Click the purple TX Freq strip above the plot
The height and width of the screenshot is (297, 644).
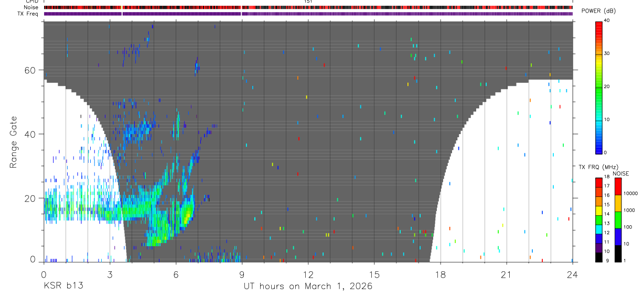[x=308, y=14]
